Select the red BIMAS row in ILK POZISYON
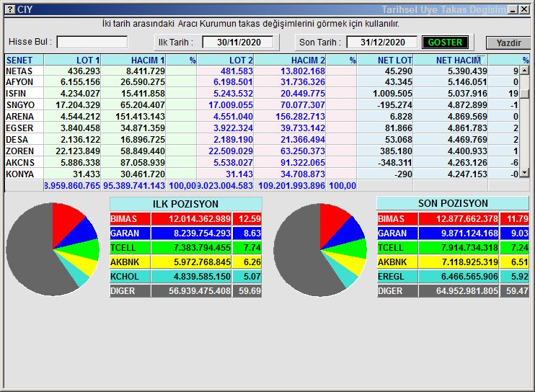 point(185,219)
